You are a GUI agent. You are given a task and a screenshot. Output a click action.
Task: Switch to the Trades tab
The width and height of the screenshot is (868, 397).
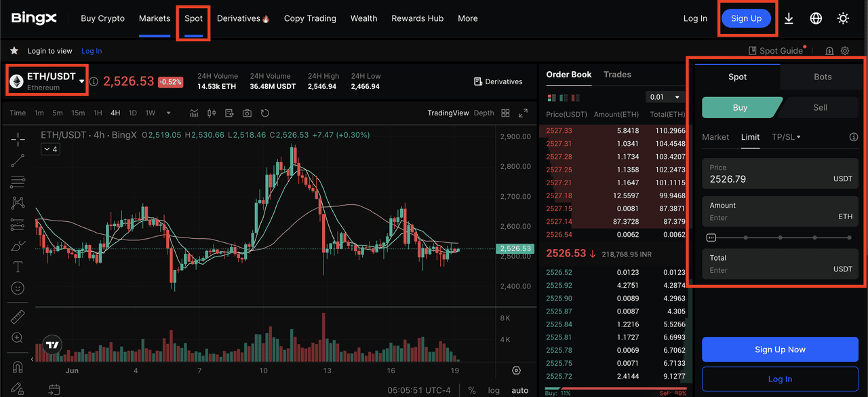click(x=617, y=75)
